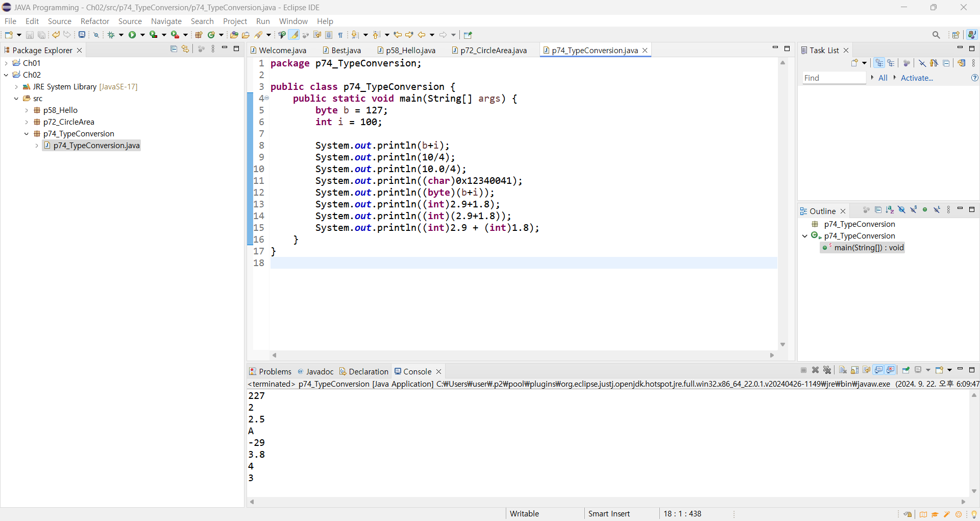Viewport: 980px width, 521px height.
Task: Click the Debug bug icon in the toolbar
Action: [x=111, y=35]
